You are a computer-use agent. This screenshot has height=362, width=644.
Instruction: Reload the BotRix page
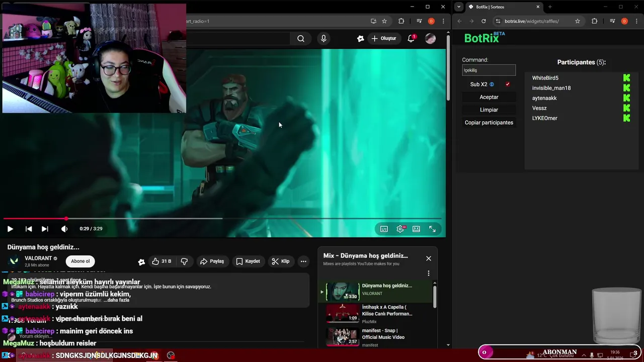484,21
